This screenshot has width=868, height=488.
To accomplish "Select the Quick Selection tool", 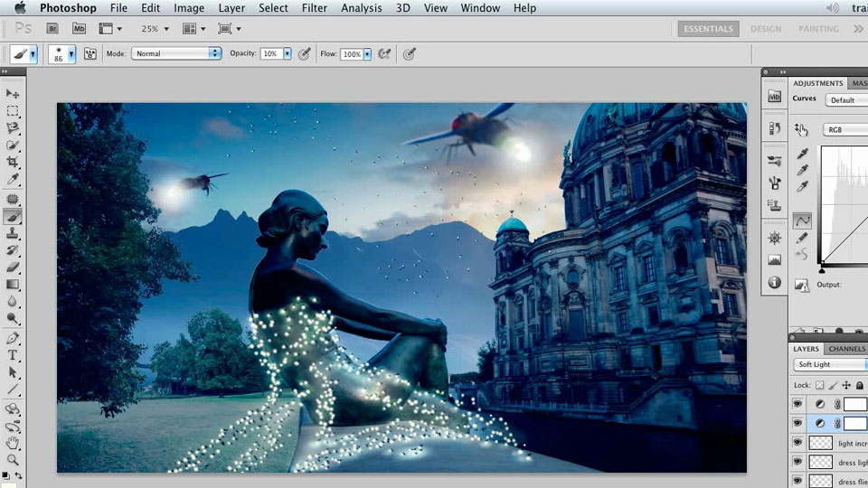I will 12,145.
